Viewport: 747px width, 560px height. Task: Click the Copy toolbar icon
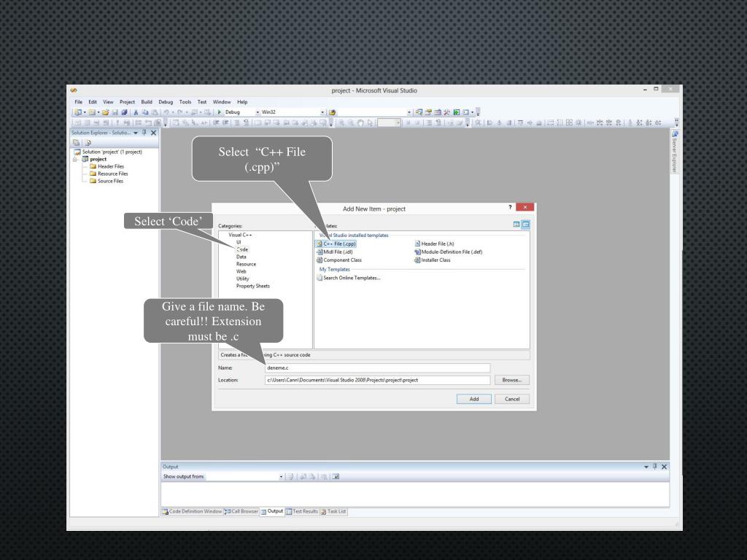(x=145, y=112)
